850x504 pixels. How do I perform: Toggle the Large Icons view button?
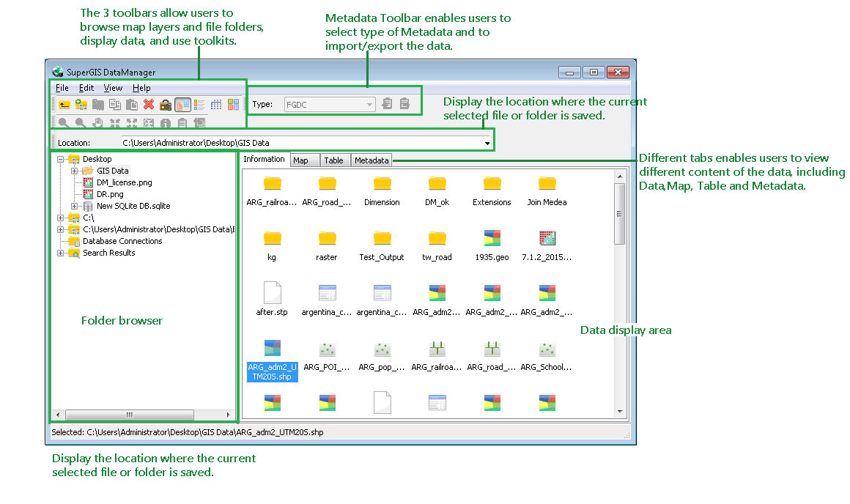coord(182,105)
